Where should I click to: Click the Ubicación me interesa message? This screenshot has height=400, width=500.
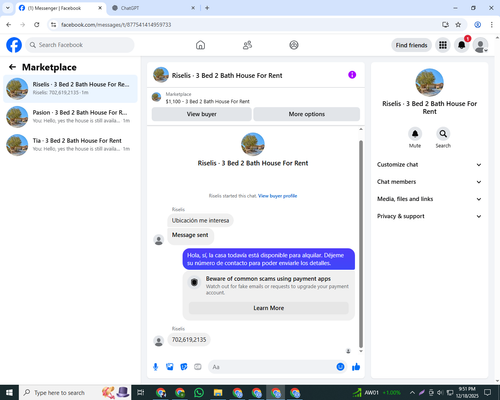click(200, 220)
